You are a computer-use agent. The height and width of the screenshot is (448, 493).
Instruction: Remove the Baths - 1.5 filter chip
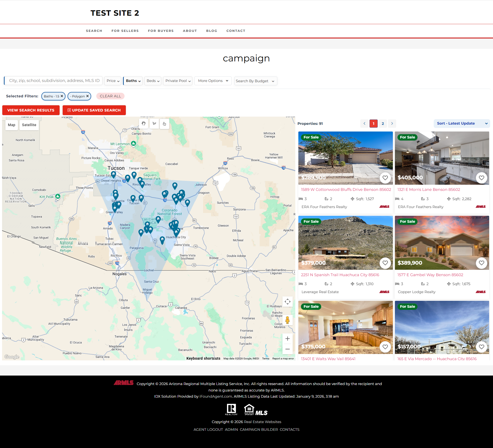[62, 96]
